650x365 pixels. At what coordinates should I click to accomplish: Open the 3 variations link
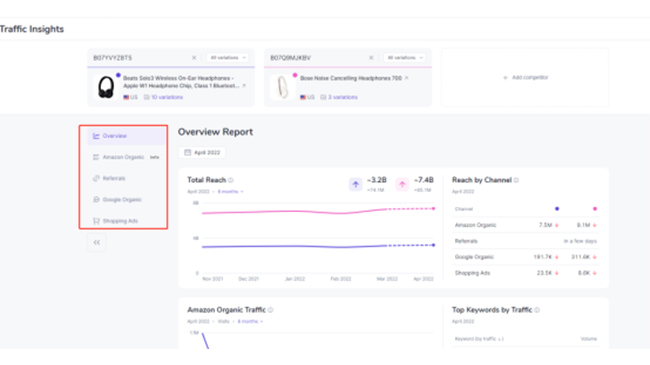coord(343,97)
